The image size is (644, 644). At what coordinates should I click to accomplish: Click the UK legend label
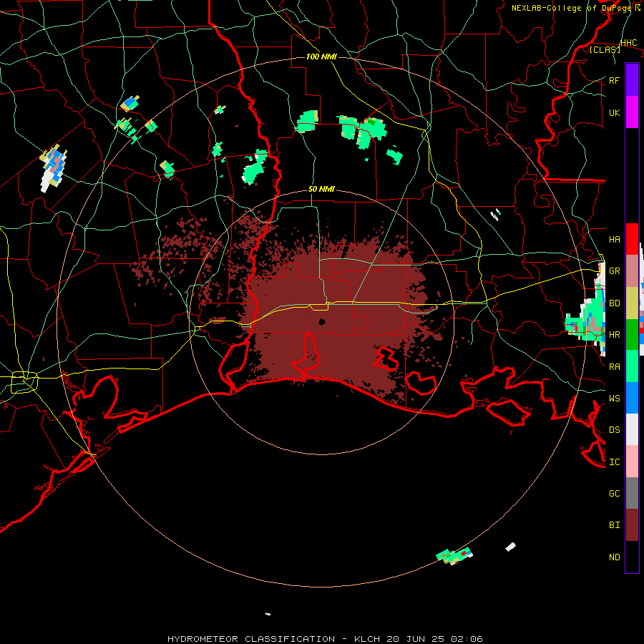615,112
